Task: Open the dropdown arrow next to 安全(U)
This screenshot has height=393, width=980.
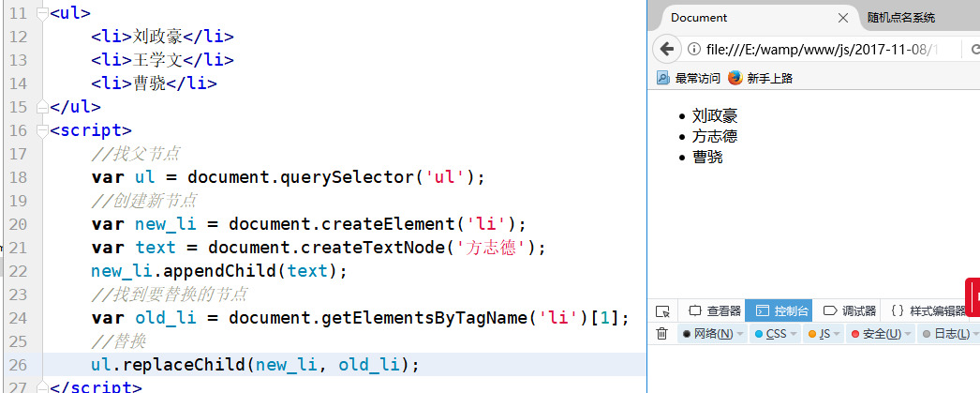Action: [908, 334]
